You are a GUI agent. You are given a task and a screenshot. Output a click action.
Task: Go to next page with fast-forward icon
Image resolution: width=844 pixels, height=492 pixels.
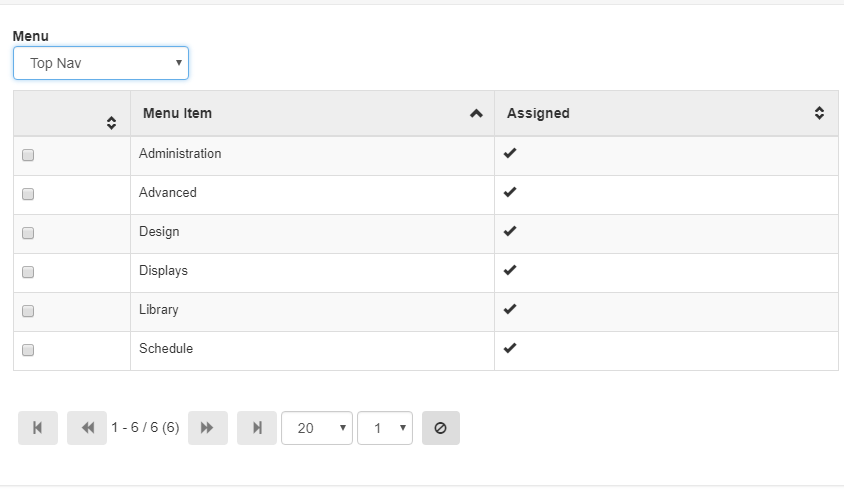208,428
